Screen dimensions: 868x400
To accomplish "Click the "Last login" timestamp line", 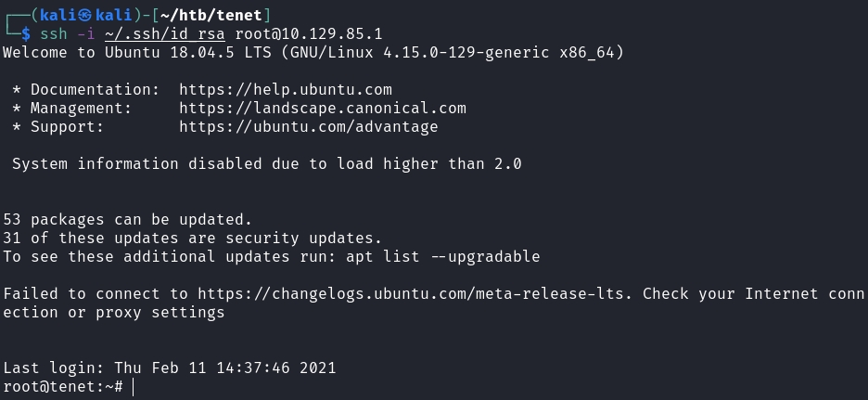I will (x=170, y=368).
